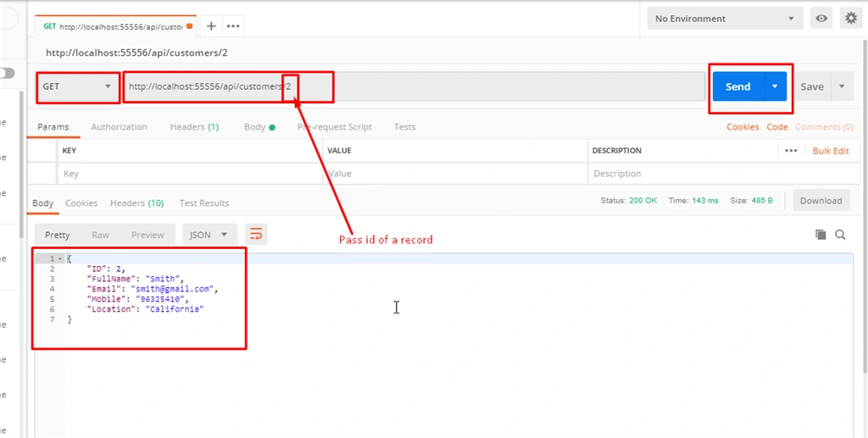Screen dimensions: 868x438
Task: Click the sidebar toggle switch
Action: [x=7, y=73]
